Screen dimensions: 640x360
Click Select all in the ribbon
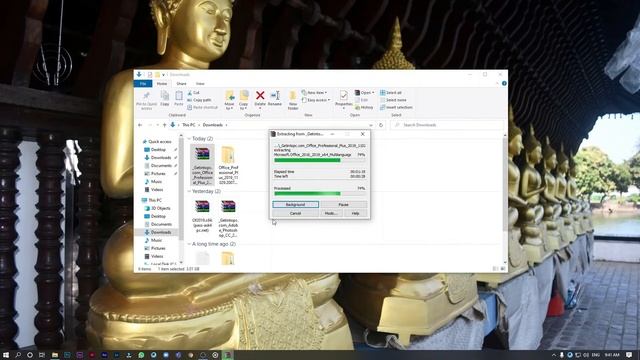[391, 93]
